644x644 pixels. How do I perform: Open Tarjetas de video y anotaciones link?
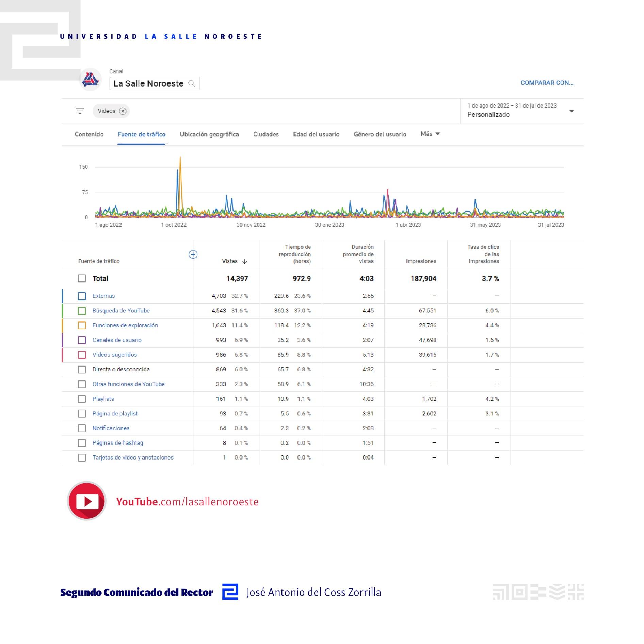click(x=133, y=457)
